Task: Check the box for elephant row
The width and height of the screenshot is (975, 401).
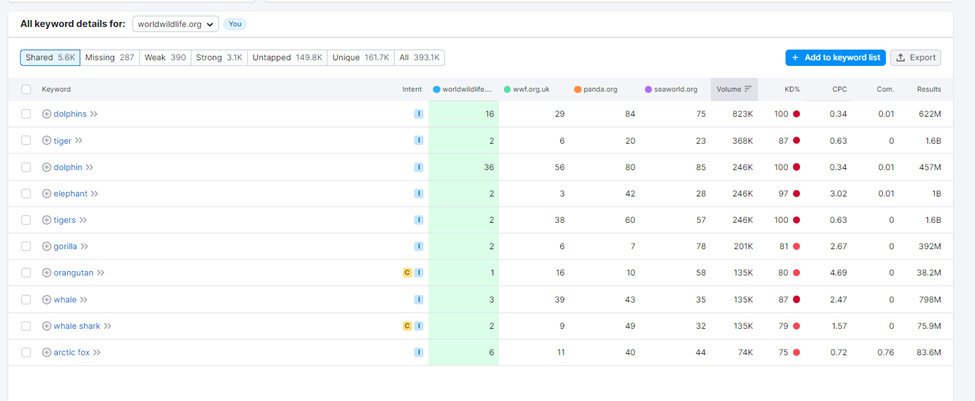Action: point(25,193)
